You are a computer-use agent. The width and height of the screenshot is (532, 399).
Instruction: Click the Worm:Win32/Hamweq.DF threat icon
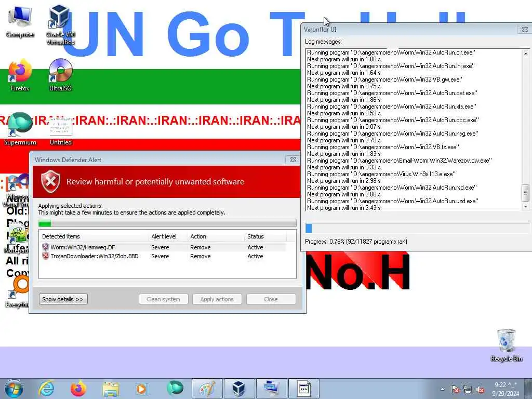(x=46, y=247)
